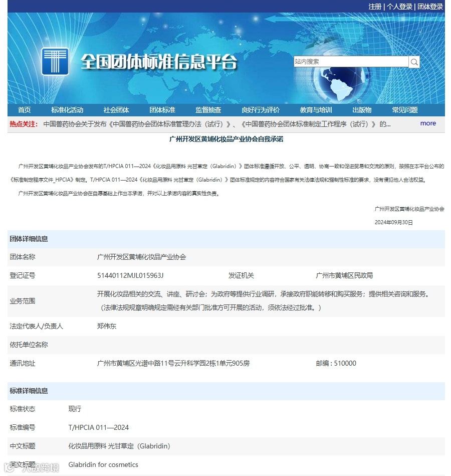The image size is (451, 476).
Task: Open the 团体标准 menu item
Action: point(162,110)
